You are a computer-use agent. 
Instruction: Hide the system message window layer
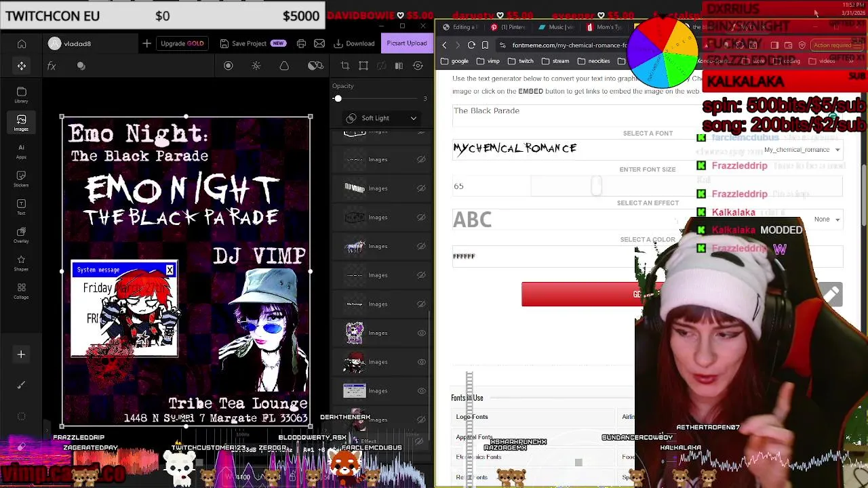click(x=421, y=390)
